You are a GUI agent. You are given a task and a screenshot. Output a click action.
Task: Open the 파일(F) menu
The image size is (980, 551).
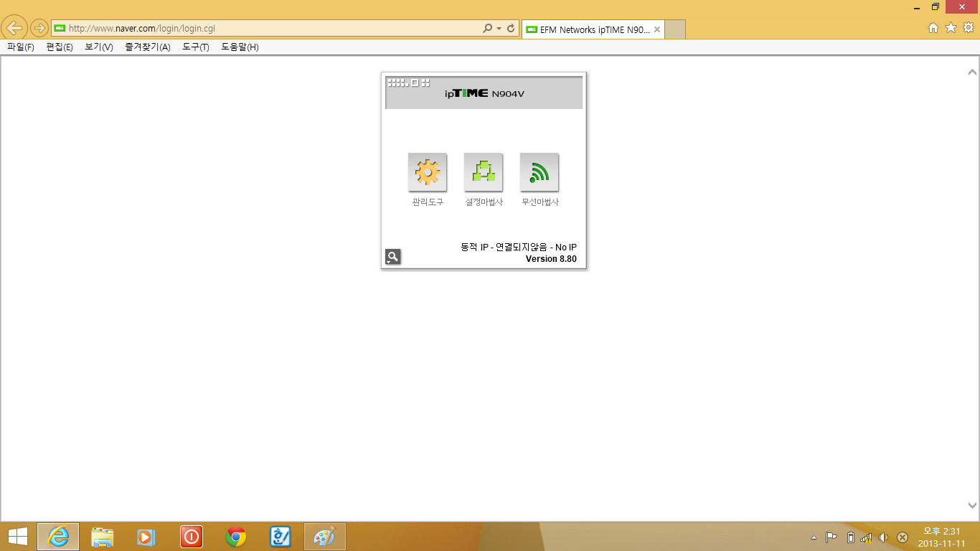21,47
